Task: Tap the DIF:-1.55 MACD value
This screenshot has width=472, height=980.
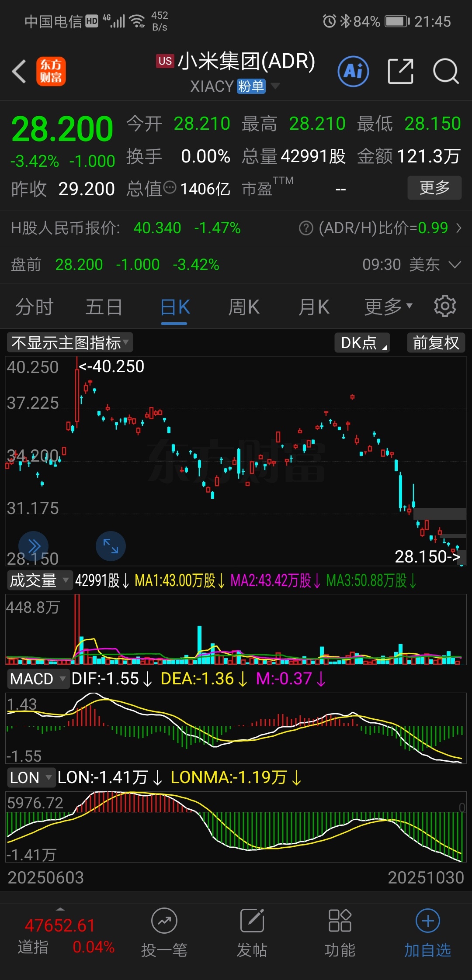Action: click(x=111, y=679)
